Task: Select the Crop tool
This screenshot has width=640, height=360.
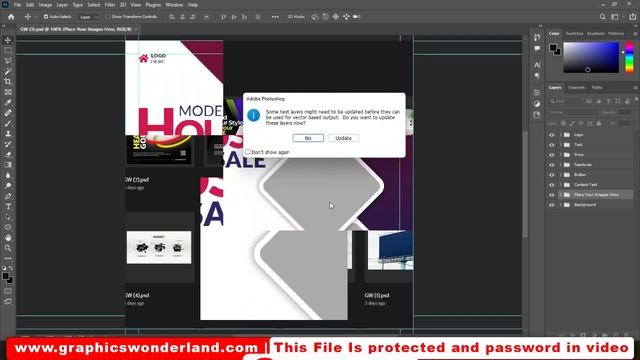Action: [8, 82]
